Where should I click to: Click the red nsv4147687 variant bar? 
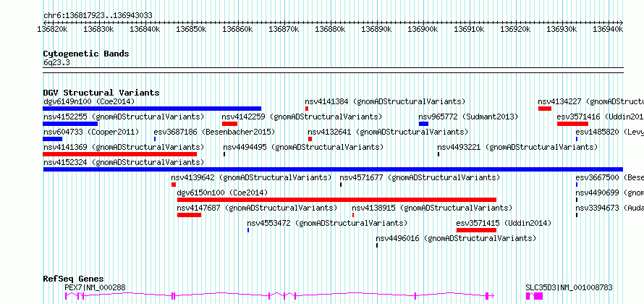point(190,215)
